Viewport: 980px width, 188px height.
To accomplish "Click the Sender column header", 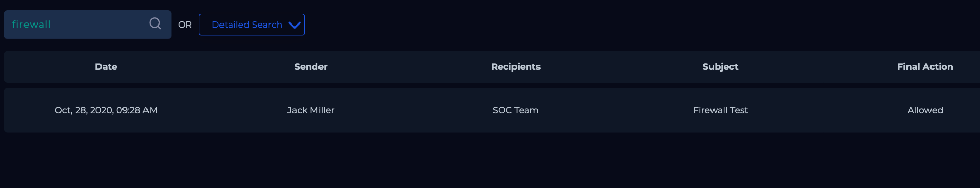I will click(311, 67).
